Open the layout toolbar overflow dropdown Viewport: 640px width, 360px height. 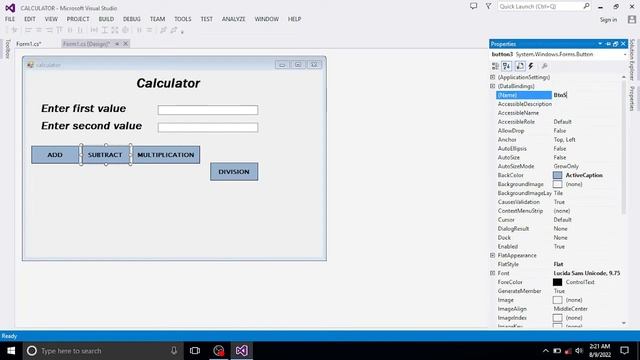coord(182,31)
